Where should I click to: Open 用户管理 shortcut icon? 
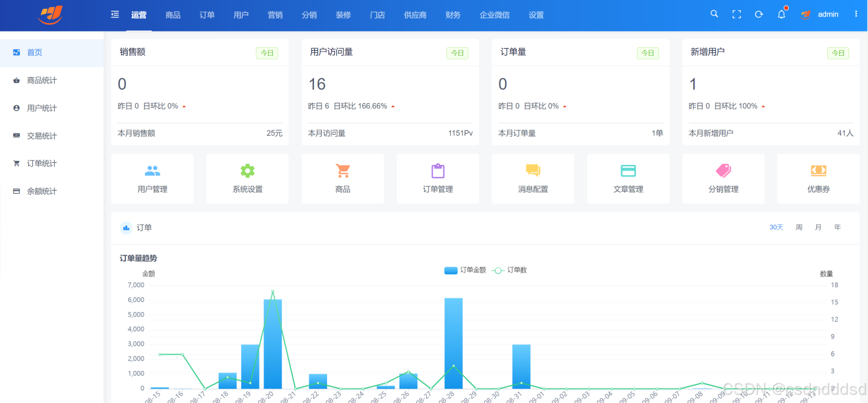pos(152,171)
